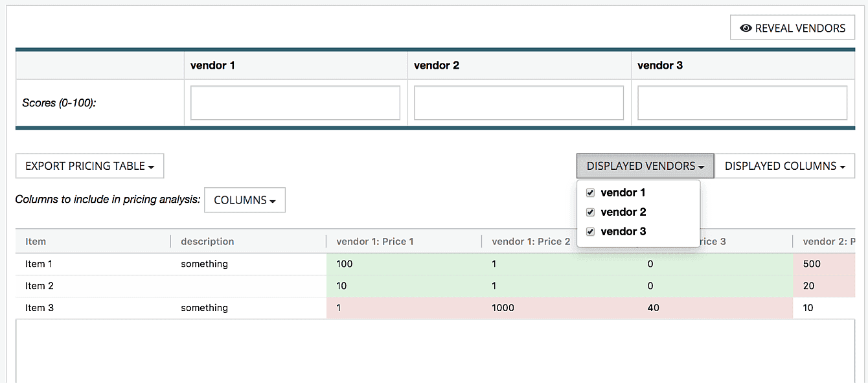Click Item 3 Price 1 cell with value 1
The height and width of the screenshot is (383, 868).
pyautogui.click(x=404, y=308)
